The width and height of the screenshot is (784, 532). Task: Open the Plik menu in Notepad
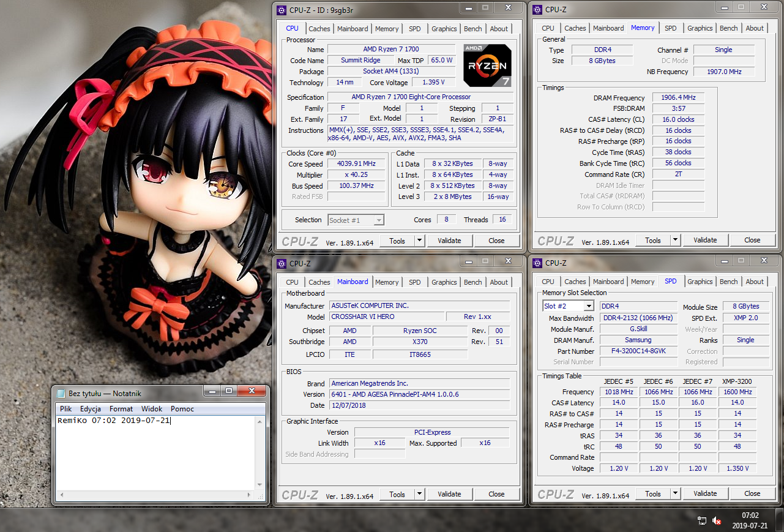pyautogui.click(x=65, y=409)
